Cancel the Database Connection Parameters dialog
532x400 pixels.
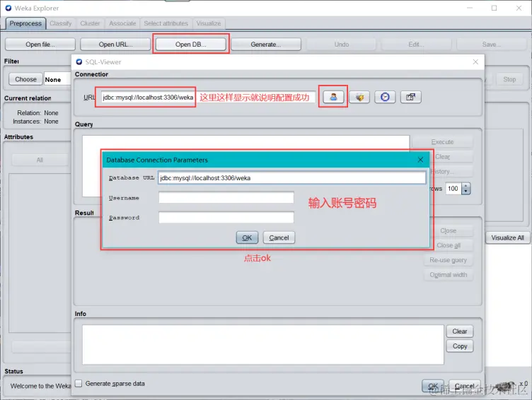pyautogui.click(x=279, y=237)
